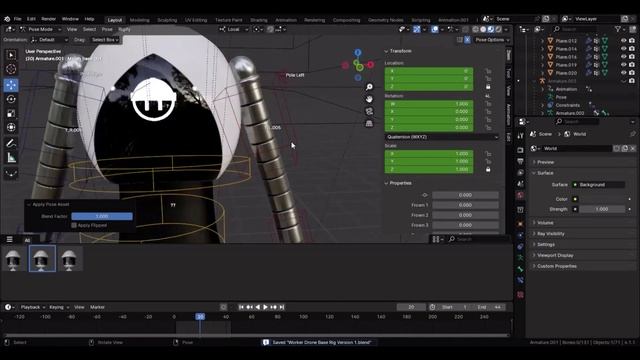Open the Pose menu in viewport header
The image size is (640, 360).
point(107,29)
